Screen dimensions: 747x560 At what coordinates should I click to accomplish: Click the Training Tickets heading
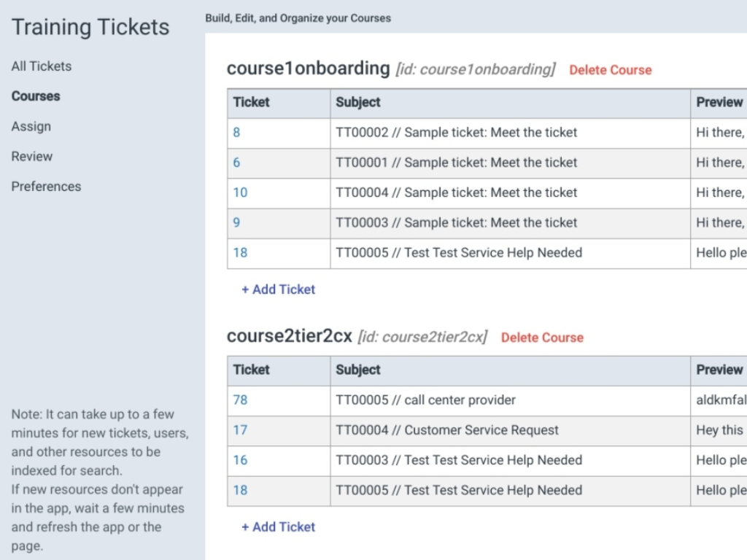pos(90,26)
